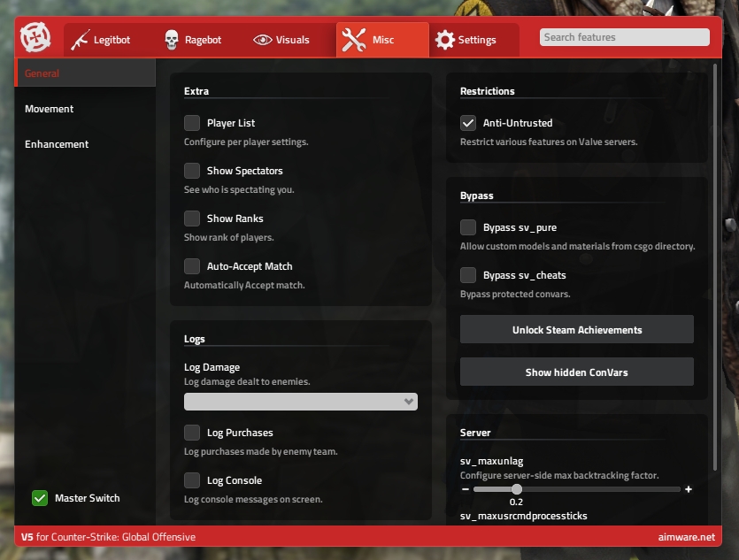Click the Misc wrench icon
The image size is (739, 560).
[x=354, y=40]
